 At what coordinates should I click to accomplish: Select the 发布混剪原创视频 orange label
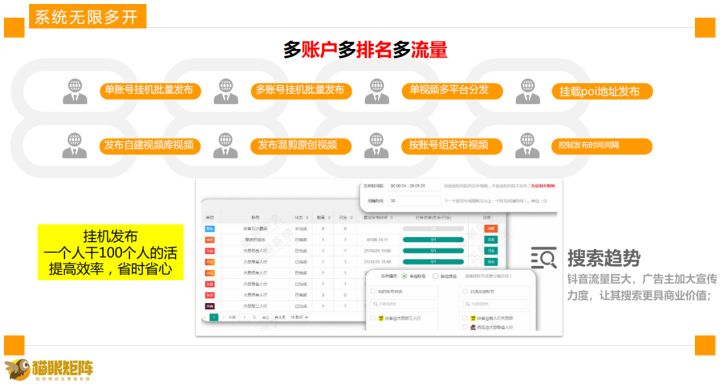pos(301,146)
